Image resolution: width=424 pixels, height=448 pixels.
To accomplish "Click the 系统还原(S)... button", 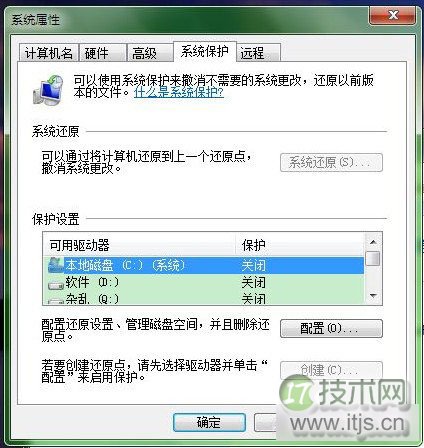I will pos(331,163).
